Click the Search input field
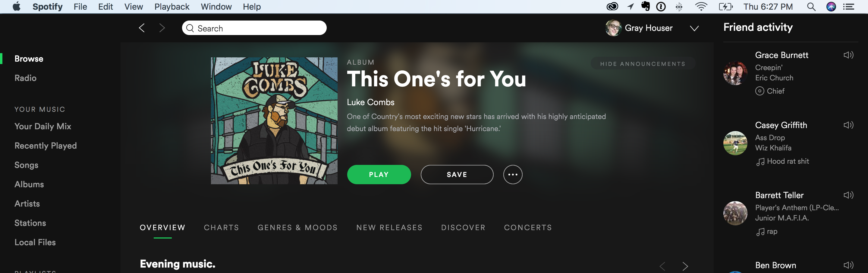This screenshot has width=868, height=273. [x=254, y=28]
